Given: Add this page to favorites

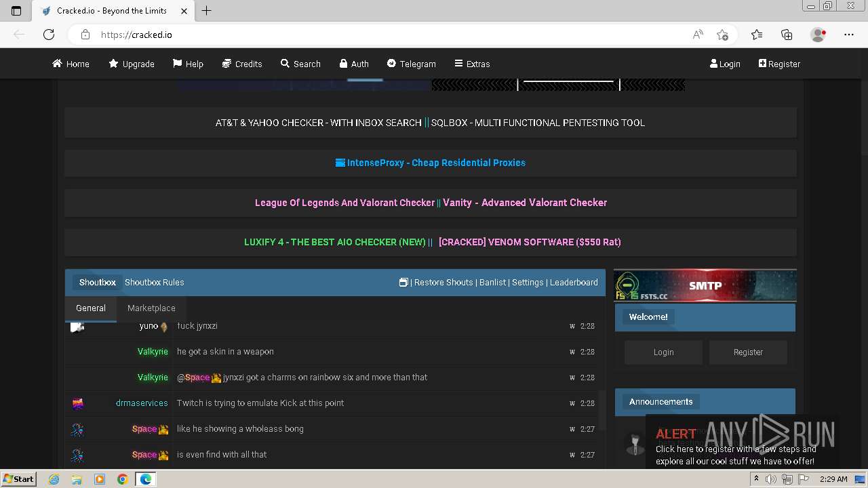Looking at the screenshot, I should [x=722, y=35].
